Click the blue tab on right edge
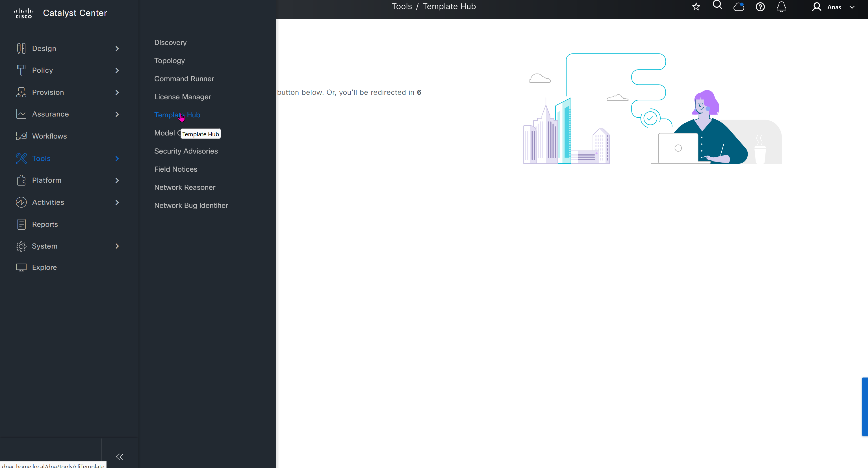868x468 pixels. click(865, 407)
